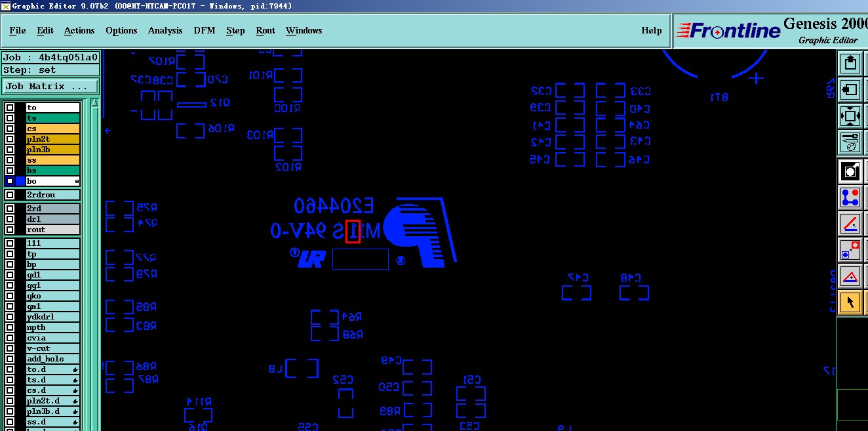Image resolution: width=868 pixels, height=431 pixels.
Task: Open the Step menu
Action: pyautogui.click(x=235, y=30)
